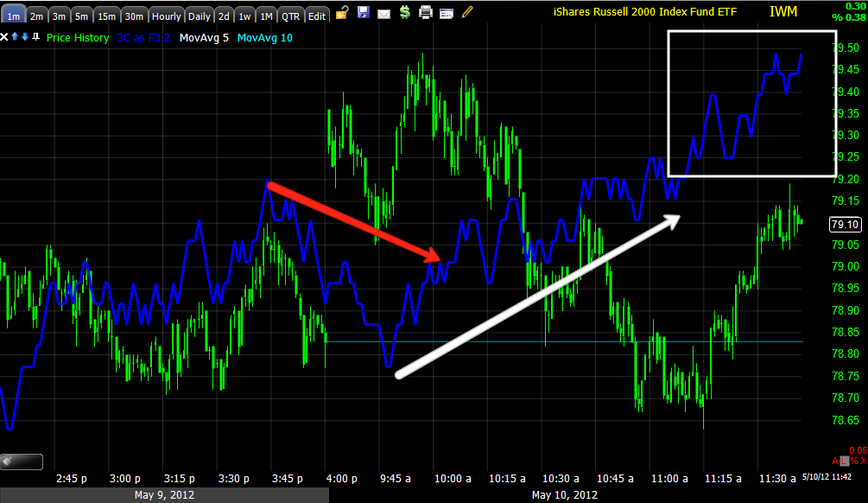
Task: Click the 5/10/12 11:42 timestamp
Action: click(827, 476)
